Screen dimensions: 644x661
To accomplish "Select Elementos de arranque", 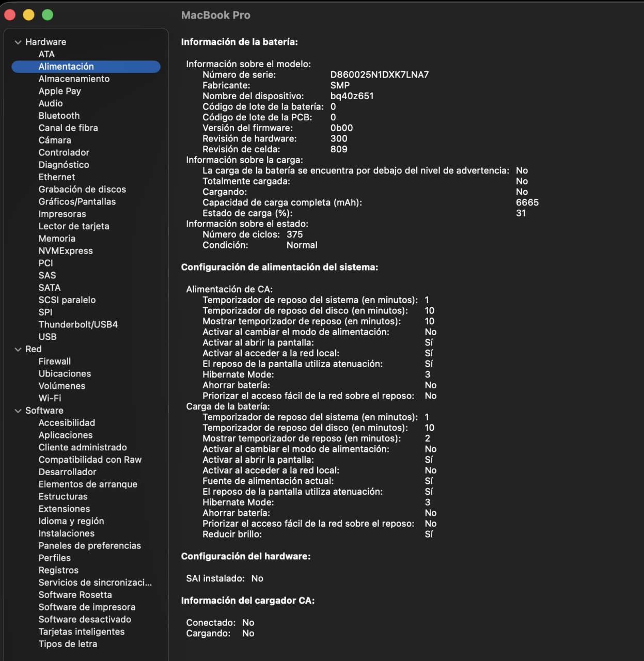I will click(x=88, y=484).
